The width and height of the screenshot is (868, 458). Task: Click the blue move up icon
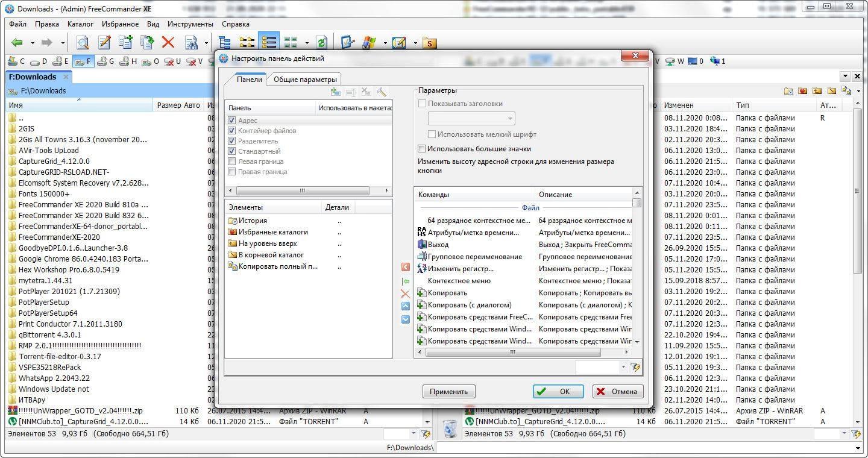tap(405, 306)
